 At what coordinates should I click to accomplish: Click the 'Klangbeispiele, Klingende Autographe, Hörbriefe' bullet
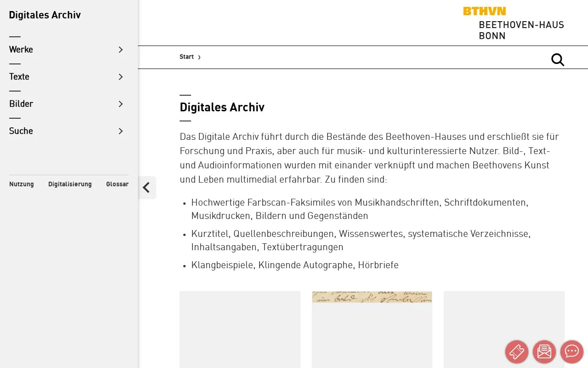coord(295,265)
